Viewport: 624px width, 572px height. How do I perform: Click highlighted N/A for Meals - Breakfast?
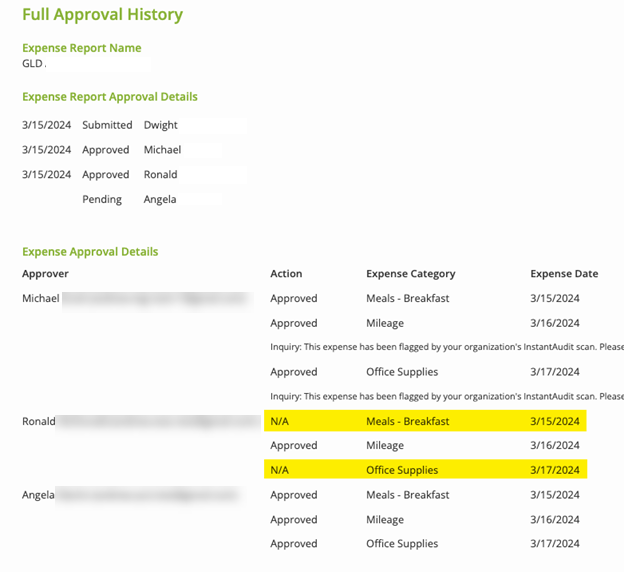[x=279, y=421]
